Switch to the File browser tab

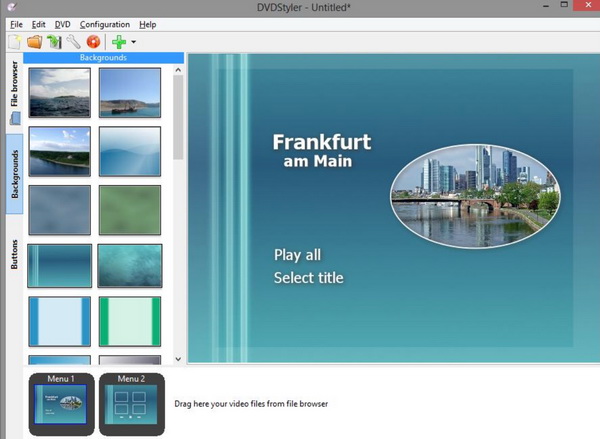[x=15, y=86]
